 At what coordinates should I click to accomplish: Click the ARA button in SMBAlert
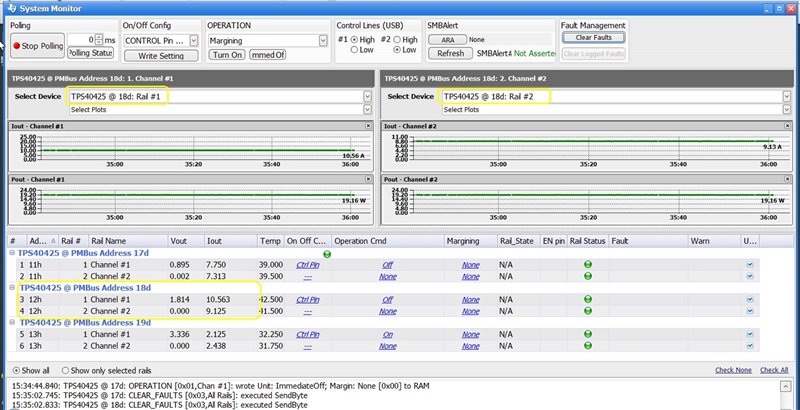[447, 39]
